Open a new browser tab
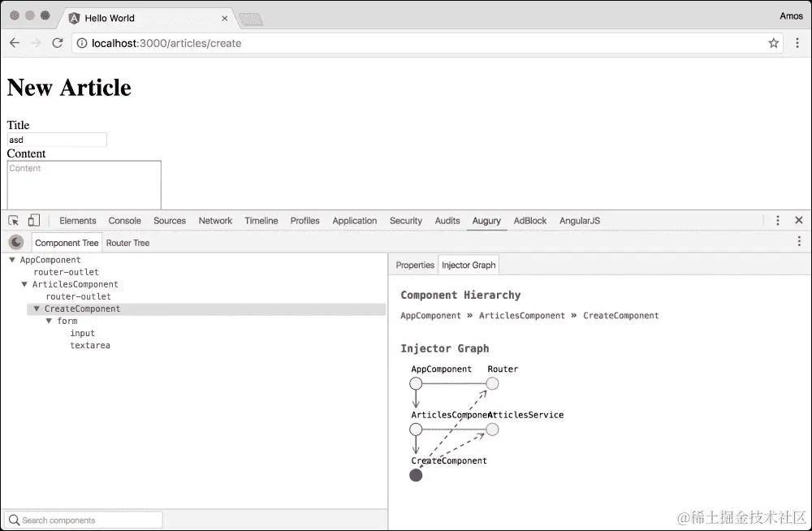The width and height of the screenshot is (812, 531). click(x=251, y=19)
